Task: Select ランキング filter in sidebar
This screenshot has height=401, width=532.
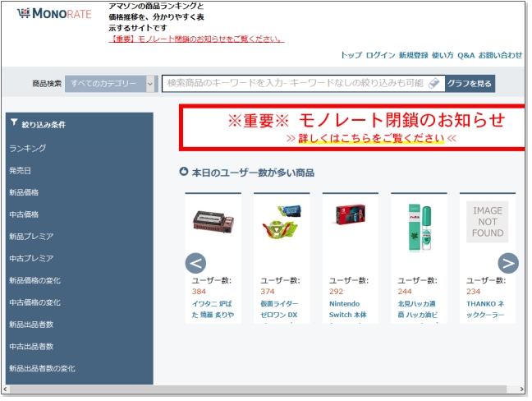Action: click(x=28, y=149)
